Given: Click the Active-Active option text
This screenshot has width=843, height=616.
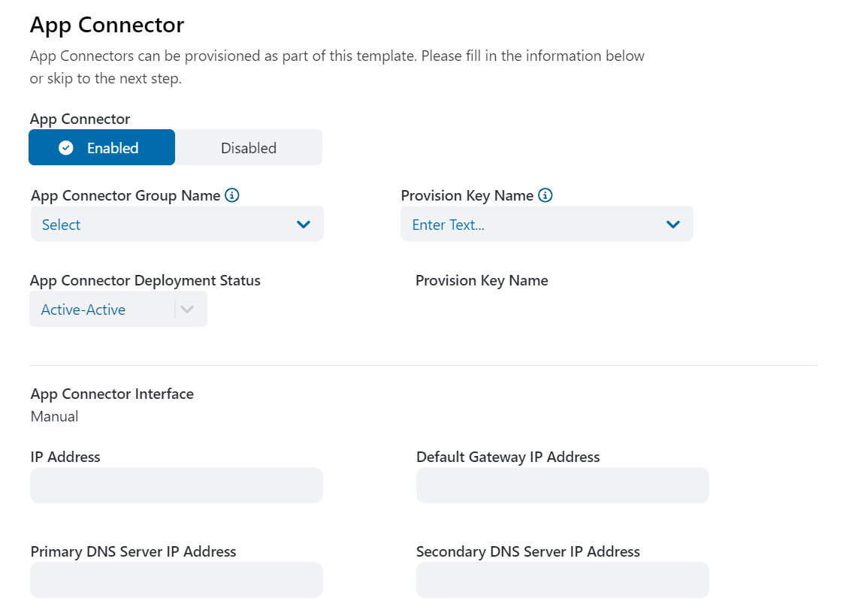Looking at the screenshot, I should pos(83,309).
